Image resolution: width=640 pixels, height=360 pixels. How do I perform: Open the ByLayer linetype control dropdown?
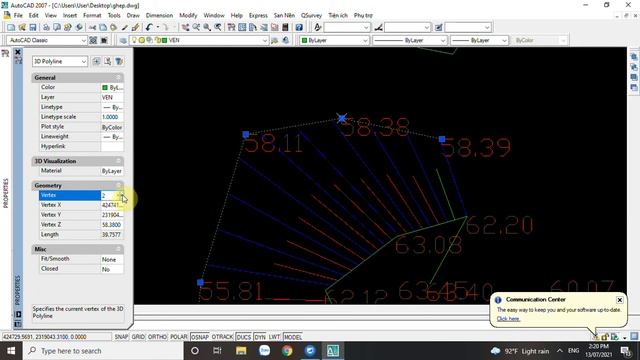443,40
